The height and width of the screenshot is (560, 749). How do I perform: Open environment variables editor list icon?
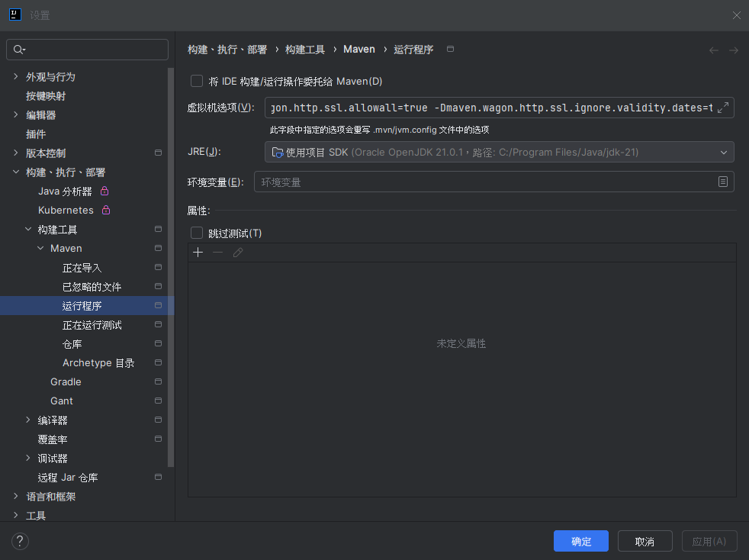(723, 182)
